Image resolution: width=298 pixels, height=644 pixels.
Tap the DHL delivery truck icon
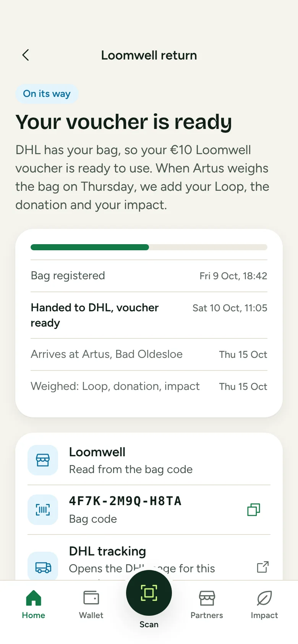coord(43,567)
